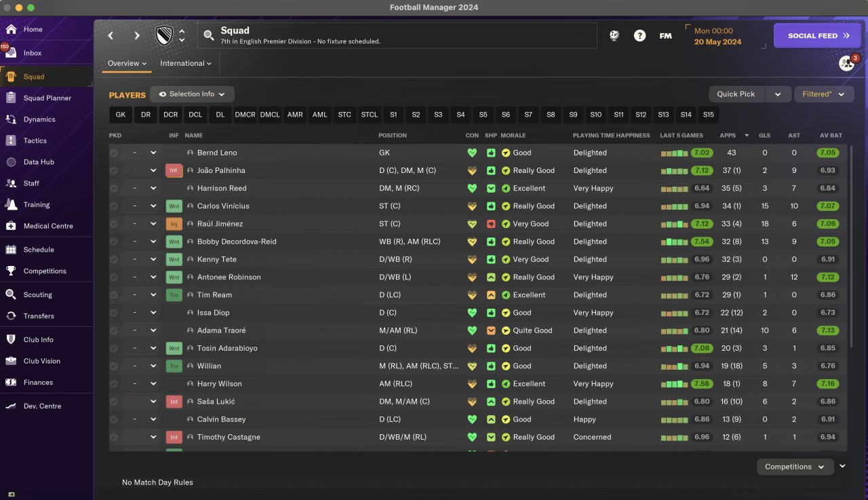Click the back navigation arrow
Viewport: 868px width, 500px height.
pyautogui.click(x=111, y=36)
